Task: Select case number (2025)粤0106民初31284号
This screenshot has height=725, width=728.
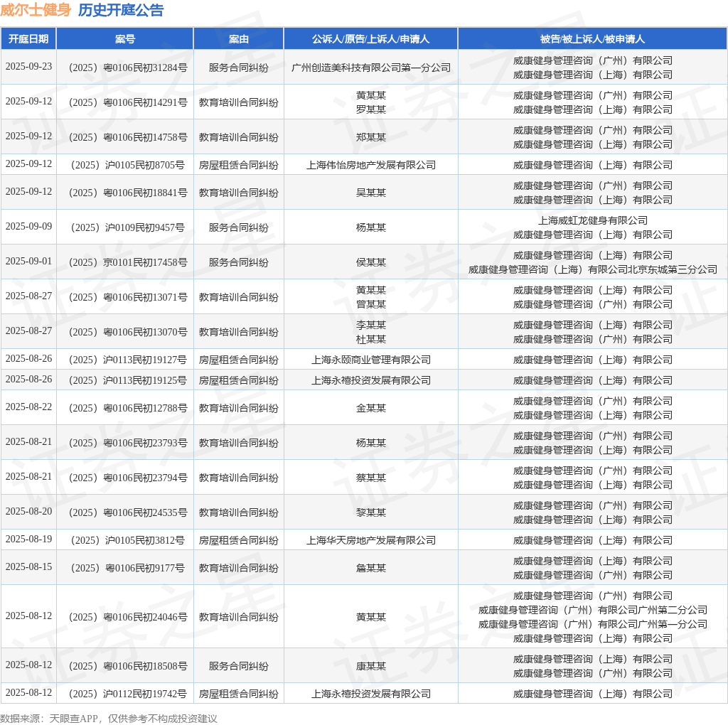Action: [128, 68]
